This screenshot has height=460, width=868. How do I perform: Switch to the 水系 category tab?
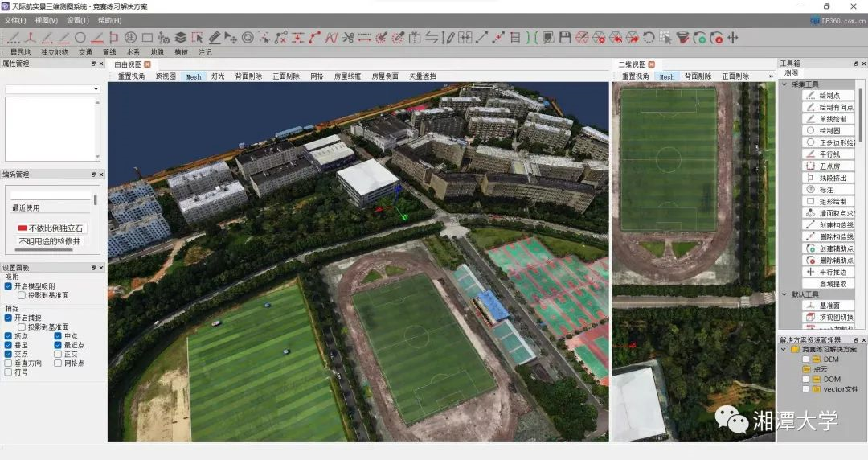[133, 52]
